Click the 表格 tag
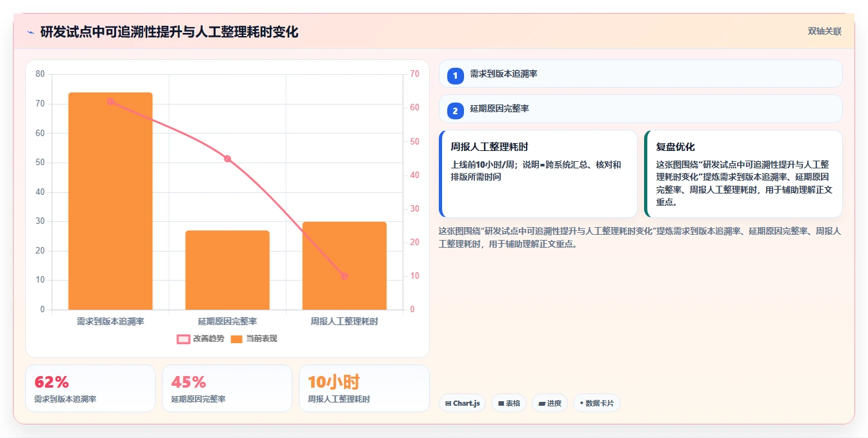 (x=509, y=403)
